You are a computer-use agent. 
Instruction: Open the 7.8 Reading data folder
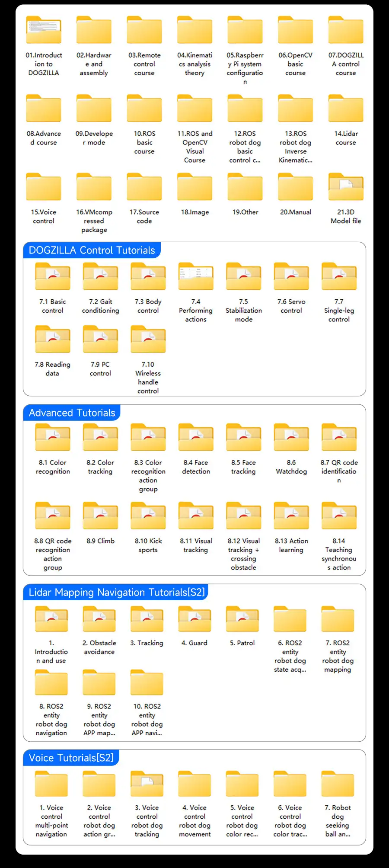pos(53,339)
